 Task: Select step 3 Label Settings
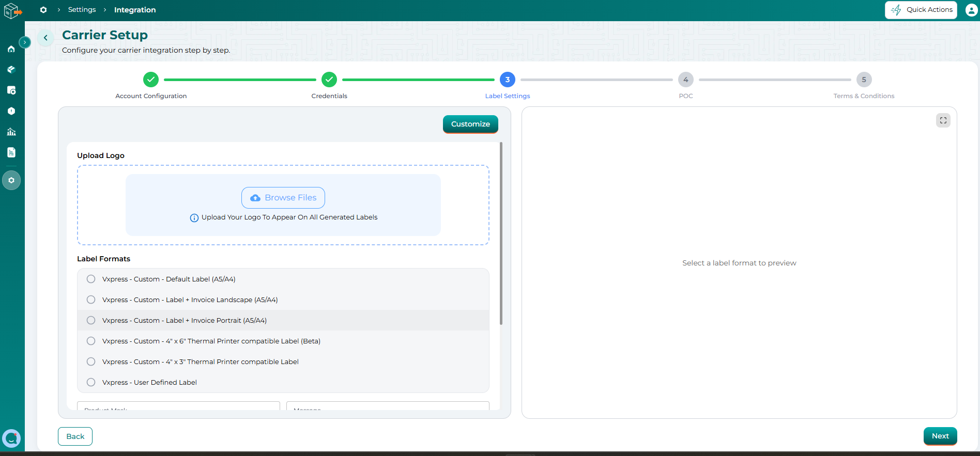(508, 80)
